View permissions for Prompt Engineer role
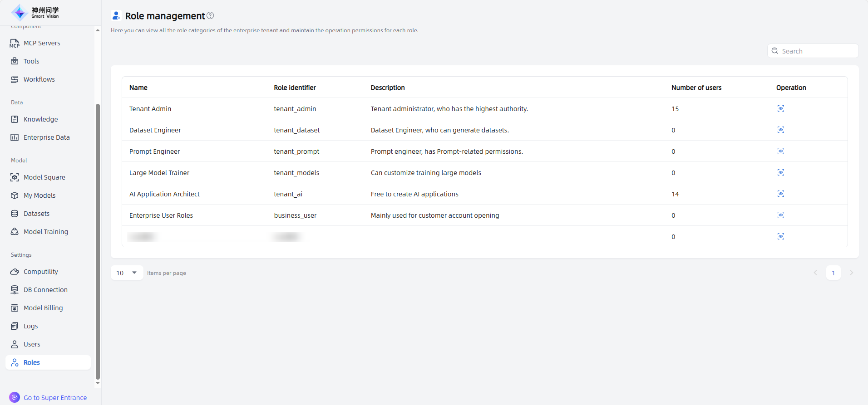The height and width of the screenshot is (405, 868). 780,151
